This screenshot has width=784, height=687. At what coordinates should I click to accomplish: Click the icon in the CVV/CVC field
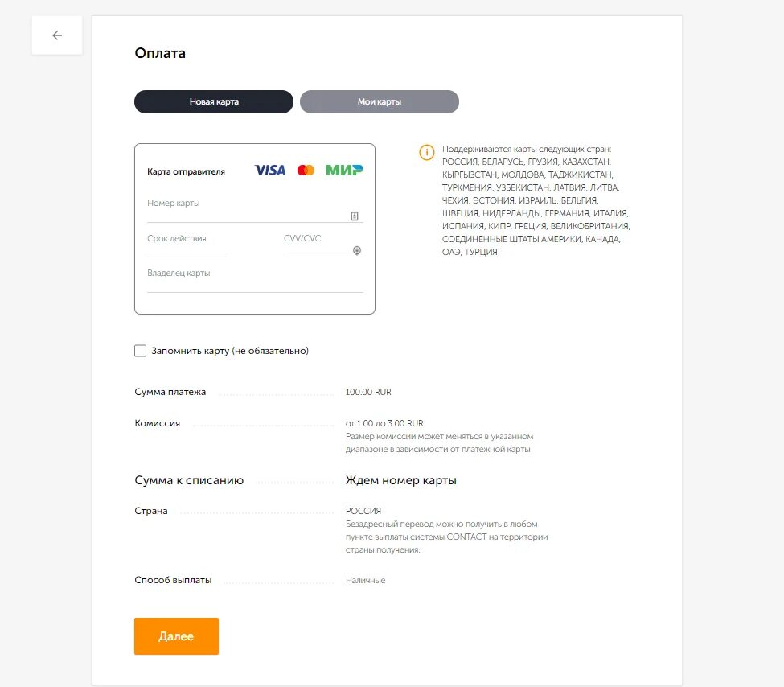coord(357,250)
